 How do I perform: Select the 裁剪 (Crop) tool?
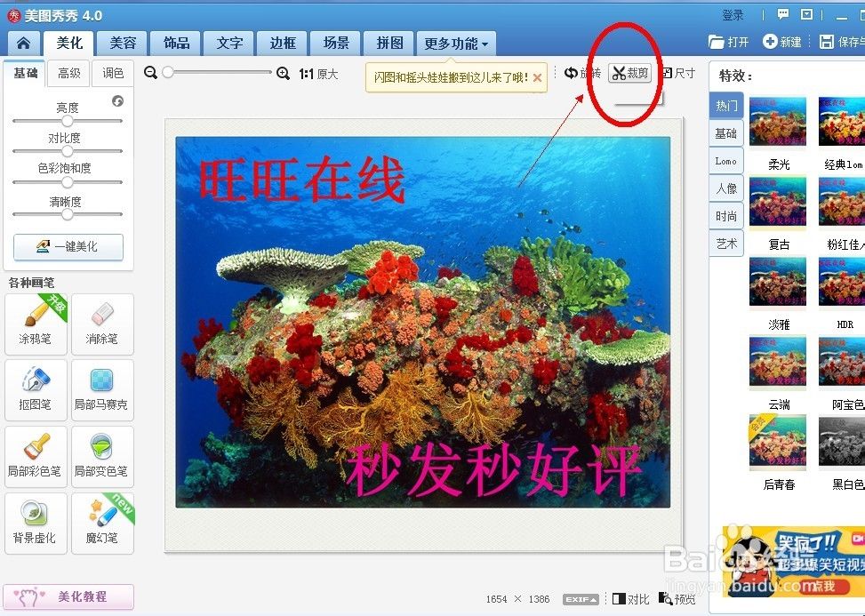click(629, 73)
